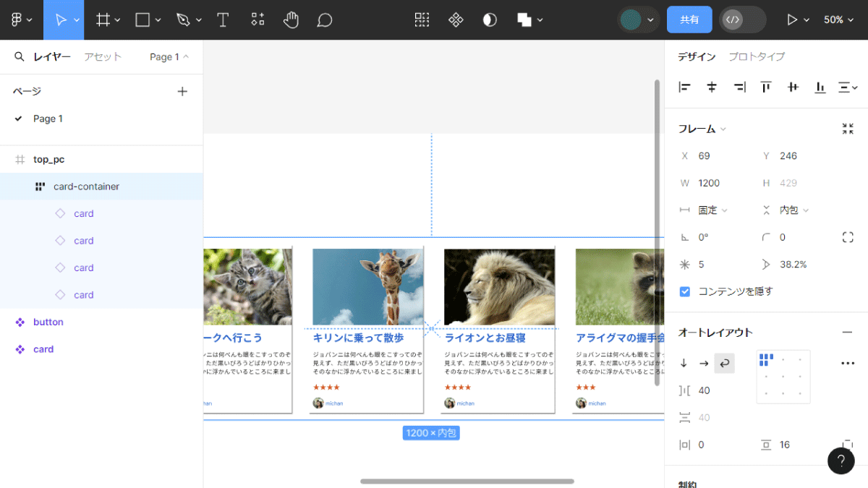Click the create component icon
Screen dimensions: 868x488
coord(456,20)
